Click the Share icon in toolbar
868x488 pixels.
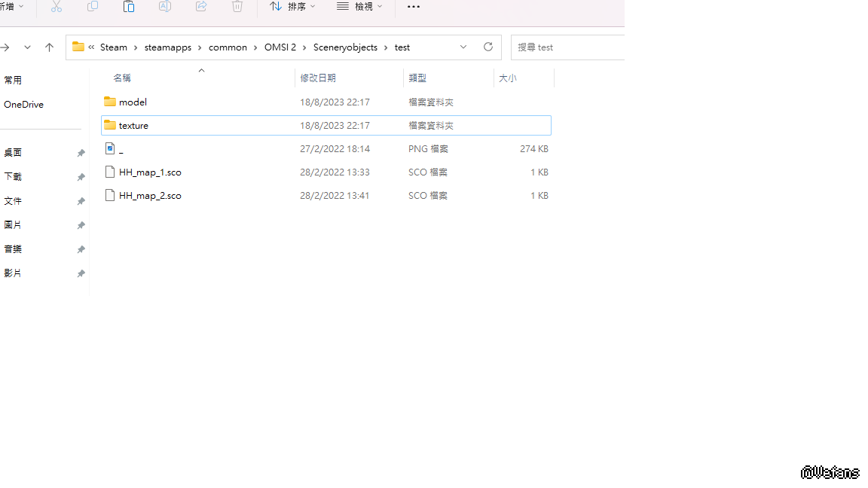click(201, 7)
